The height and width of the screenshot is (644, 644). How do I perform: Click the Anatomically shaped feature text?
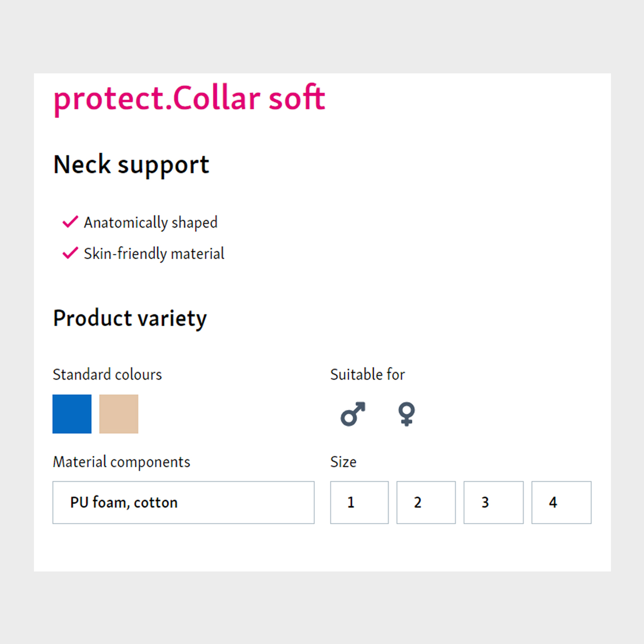click(151, 223)
